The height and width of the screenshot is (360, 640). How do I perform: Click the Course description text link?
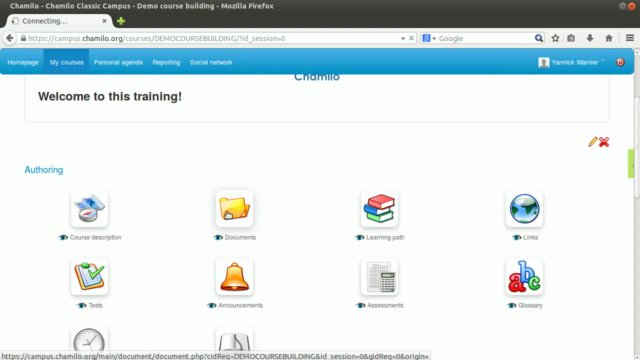coord(96,238)
